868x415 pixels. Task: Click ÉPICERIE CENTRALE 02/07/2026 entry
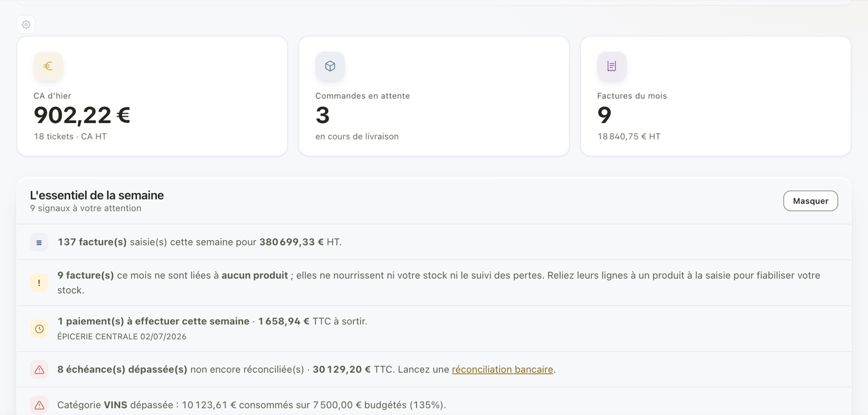[x=122, y=336]
